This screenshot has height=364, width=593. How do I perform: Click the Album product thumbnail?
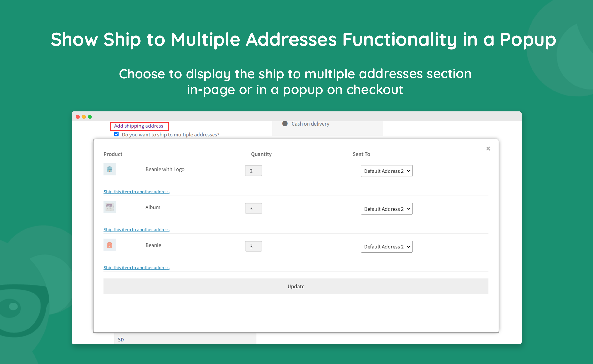pyautogui.click(x=110, y=207)
